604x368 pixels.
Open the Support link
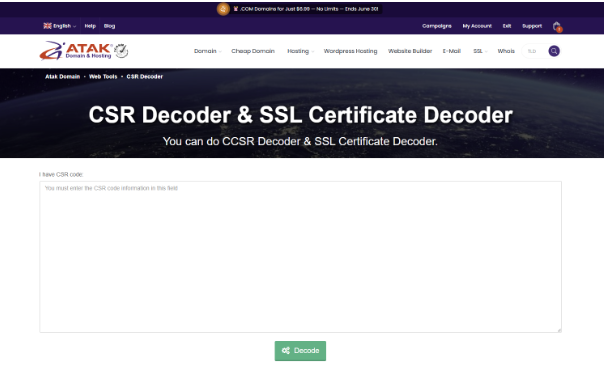[x=532, y=26]
